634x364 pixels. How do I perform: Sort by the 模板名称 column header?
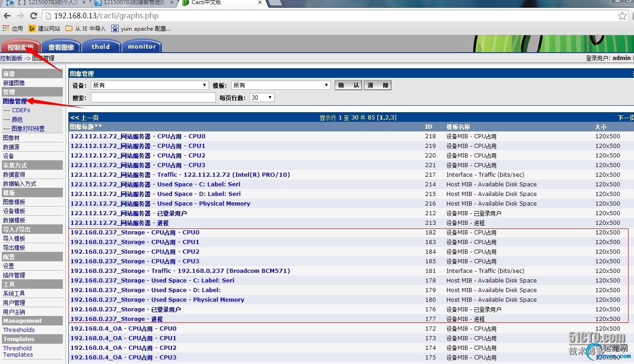[x=458, y=127]
